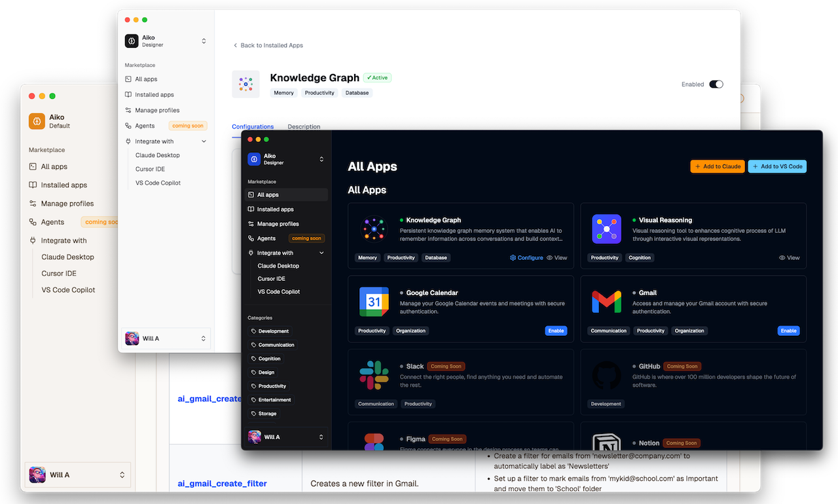Select Cursor IDE in dark sidebar
The image size is (838, 504).
point(271,279)
